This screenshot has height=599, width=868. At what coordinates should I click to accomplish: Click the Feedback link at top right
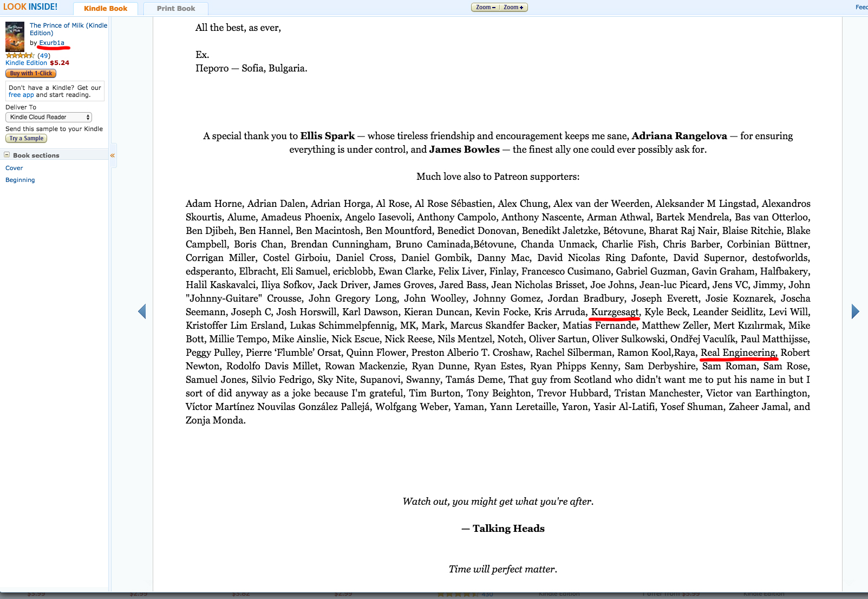tap(862, 7)
